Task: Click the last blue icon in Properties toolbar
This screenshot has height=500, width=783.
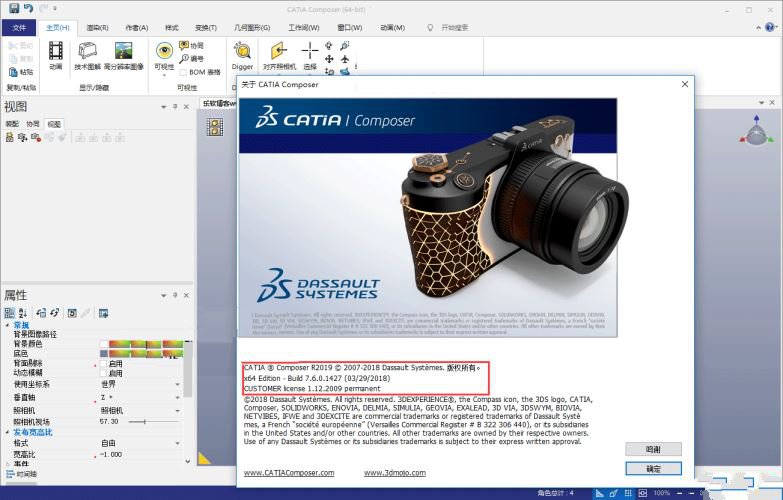Action: [103, 313]
